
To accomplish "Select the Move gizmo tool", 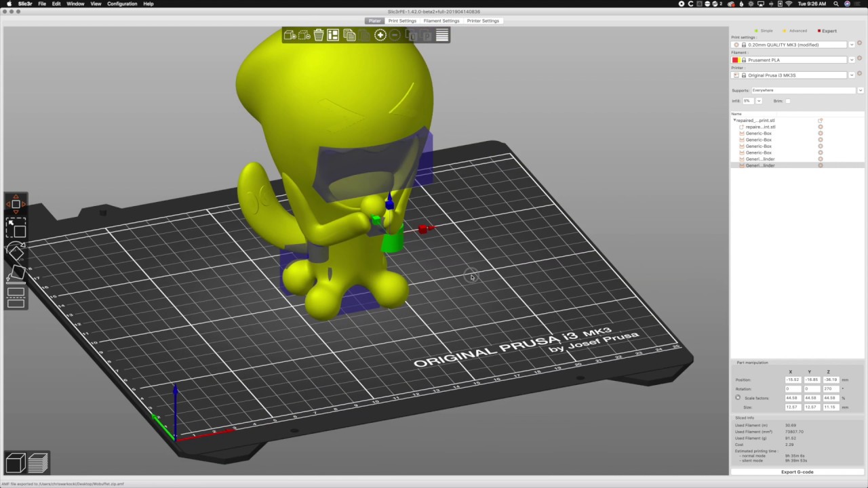I will 16,203.
